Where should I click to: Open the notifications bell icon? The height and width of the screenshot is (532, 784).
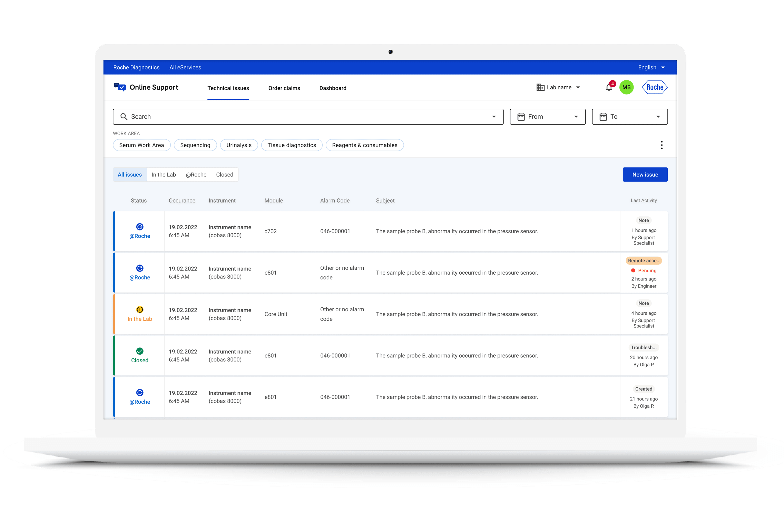(609, 87)
